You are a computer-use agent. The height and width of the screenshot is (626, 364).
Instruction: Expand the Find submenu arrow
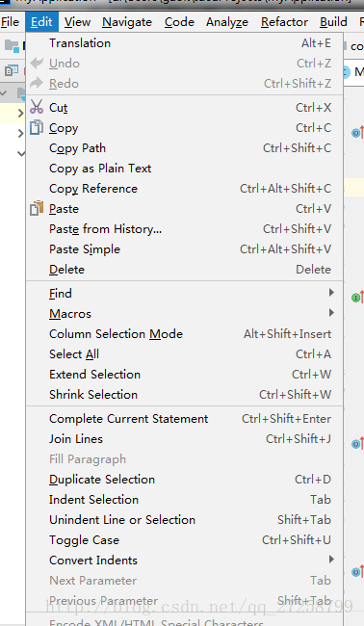(331, 293)
